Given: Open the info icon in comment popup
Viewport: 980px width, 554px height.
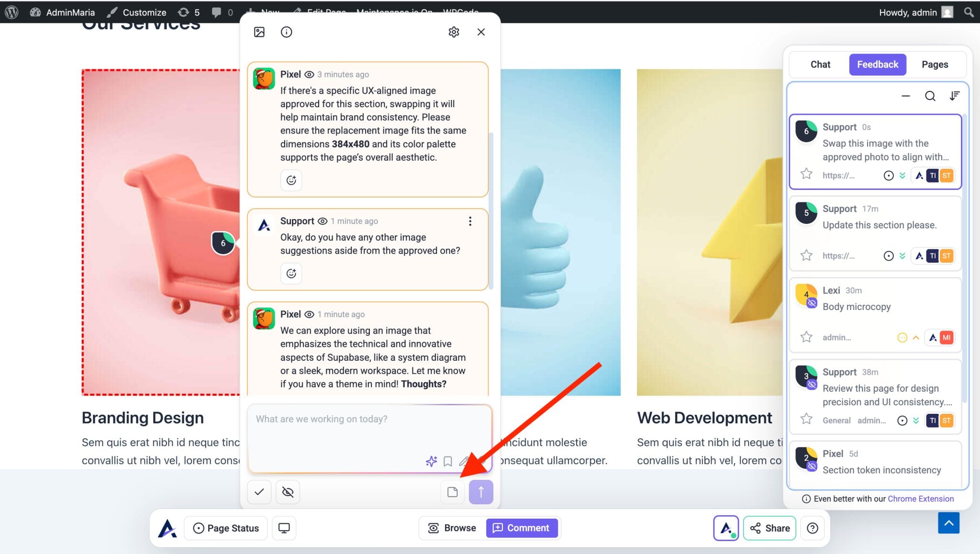Looking at the screenshot, I should pos(286,32).
